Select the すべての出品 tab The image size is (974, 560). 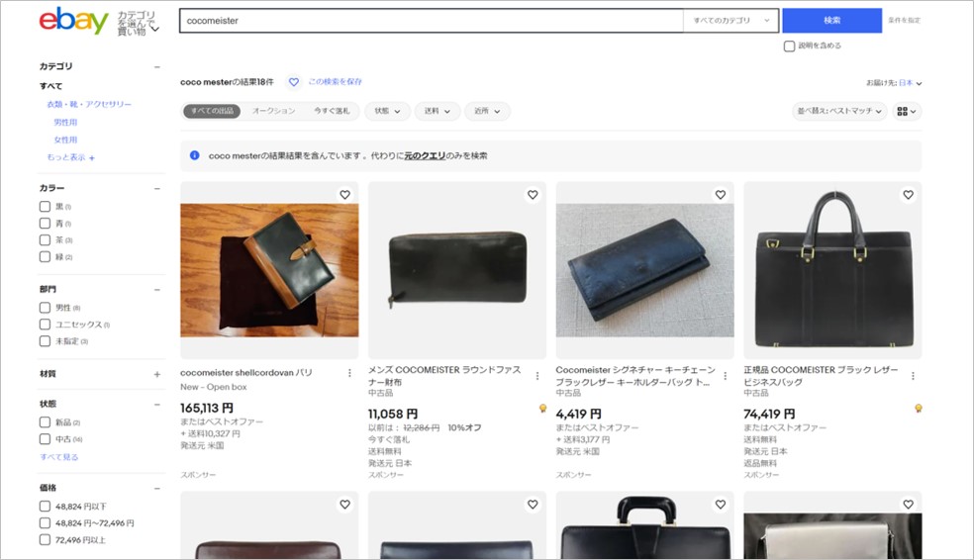click(x=212, y=111)
